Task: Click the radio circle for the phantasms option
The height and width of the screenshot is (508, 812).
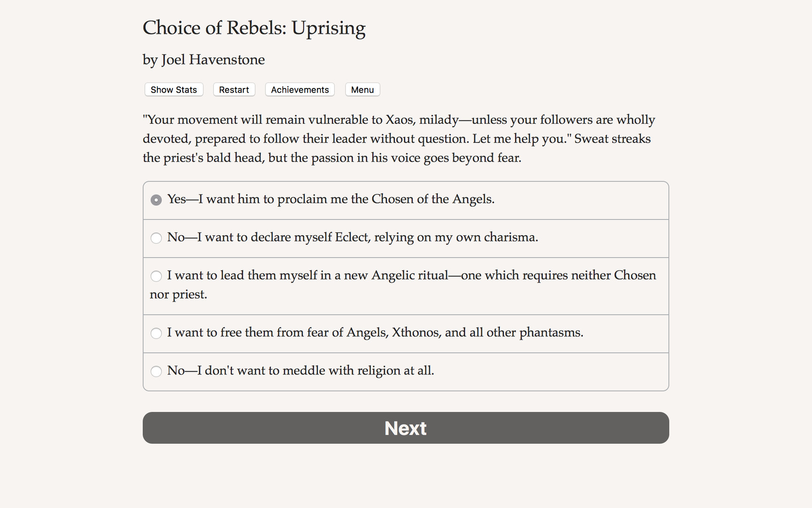Action: point(156,333)
